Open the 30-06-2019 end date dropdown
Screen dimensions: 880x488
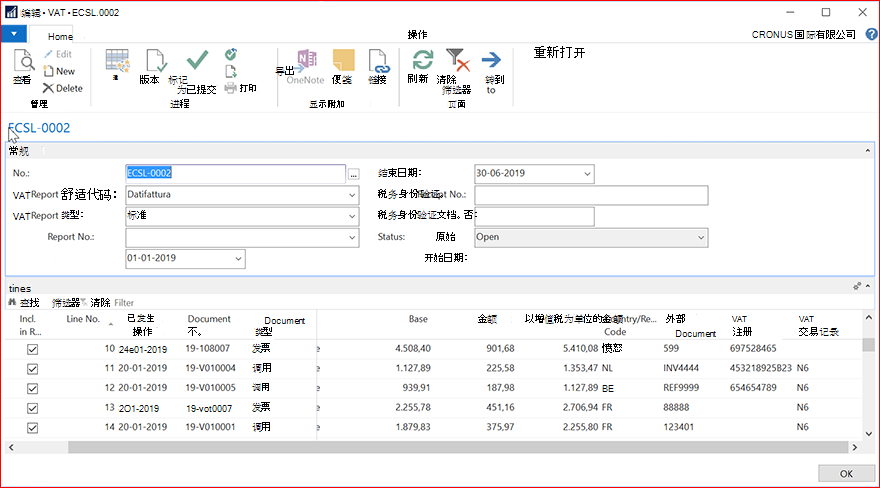click(587, 174)
